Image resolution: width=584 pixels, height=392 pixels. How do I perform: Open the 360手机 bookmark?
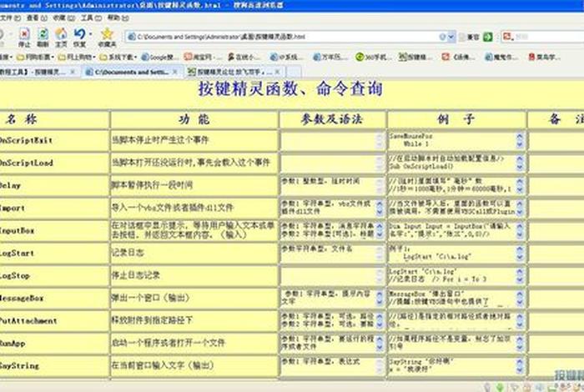point(372,57)
